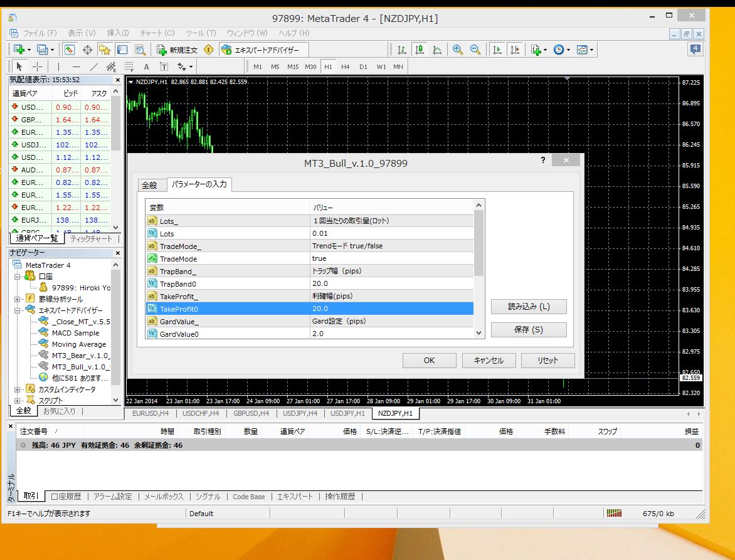Toggle chart shift icon
This screenshot has height=560, width=735.
(515, 50)
